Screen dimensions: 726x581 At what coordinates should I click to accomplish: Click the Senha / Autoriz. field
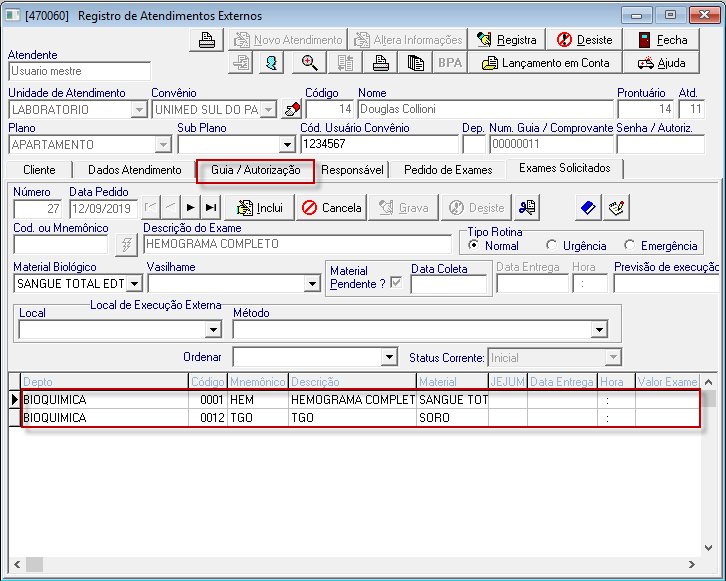661,144
